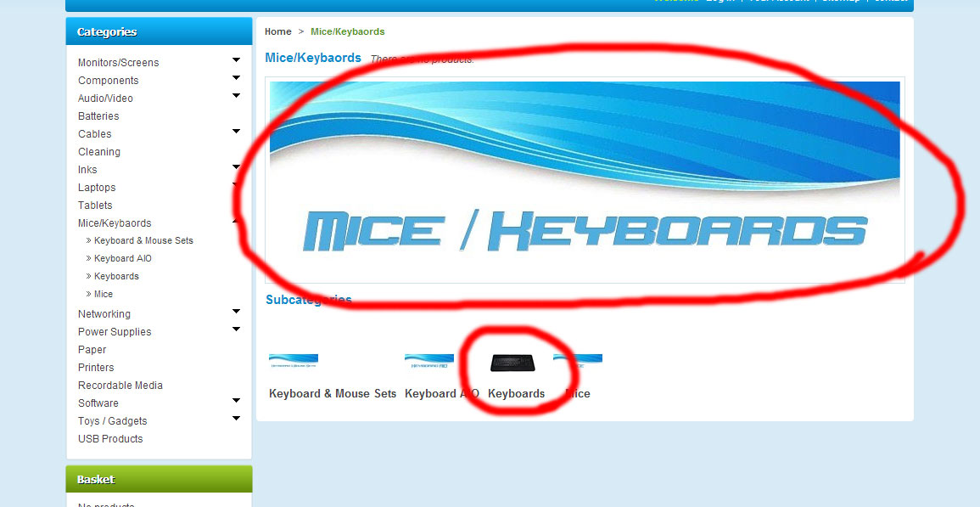Expand the Cables category arrow
The width and height of the screenshot is (980, 507).
(236, 132)
